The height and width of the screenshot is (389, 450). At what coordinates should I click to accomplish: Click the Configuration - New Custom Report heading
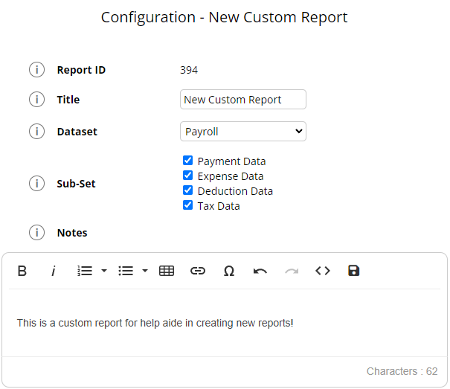pyautogui.click(x=224, y=17)
